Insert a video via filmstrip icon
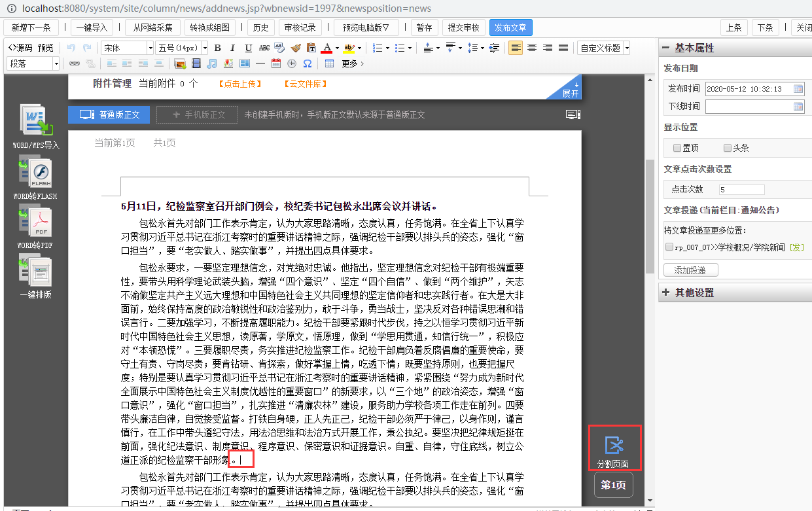 pyautogui.click(x=196, y=63)
